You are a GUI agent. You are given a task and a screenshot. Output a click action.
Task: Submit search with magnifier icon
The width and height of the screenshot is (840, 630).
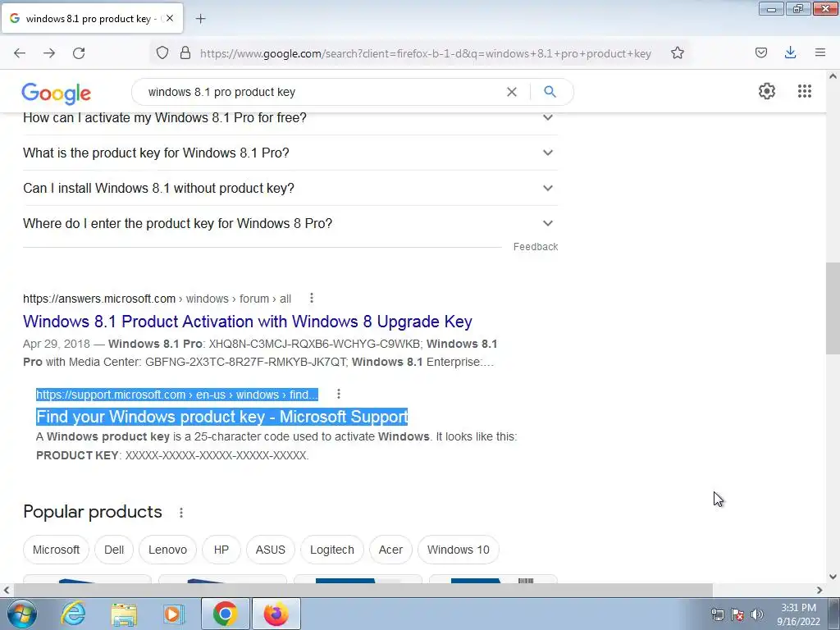click(x=550, y=92)
